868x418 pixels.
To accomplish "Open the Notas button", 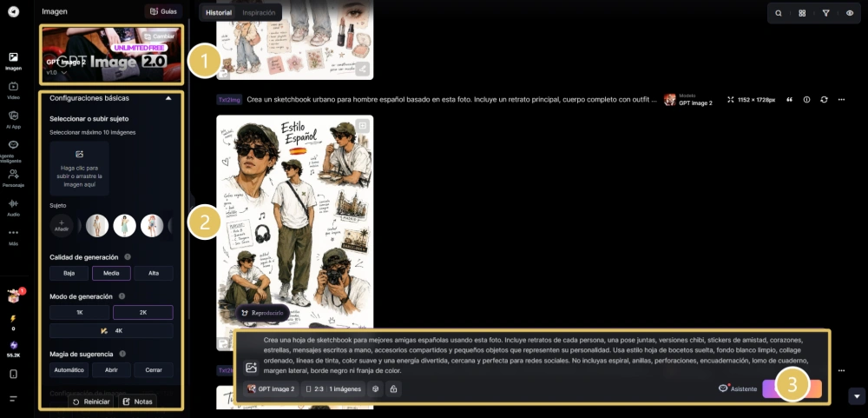I will [x=137, y=401].
